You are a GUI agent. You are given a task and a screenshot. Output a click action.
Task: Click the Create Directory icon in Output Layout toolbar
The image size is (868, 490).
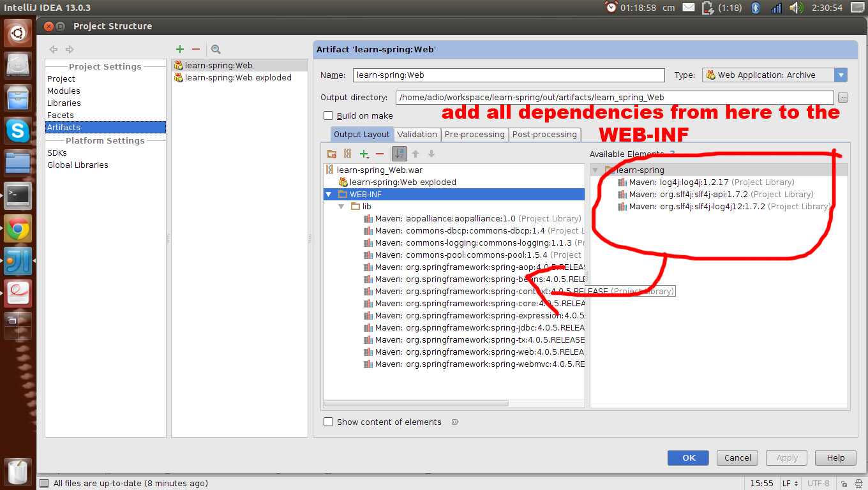(x=331, y=154)
